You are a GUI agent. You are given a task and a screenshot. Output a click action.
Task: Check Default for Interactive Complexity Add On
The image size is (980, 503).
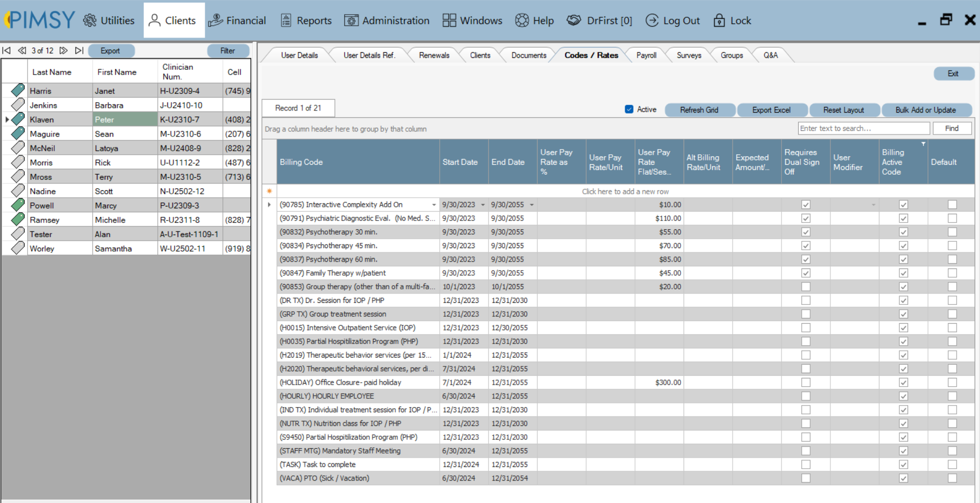tap(953, 204)
